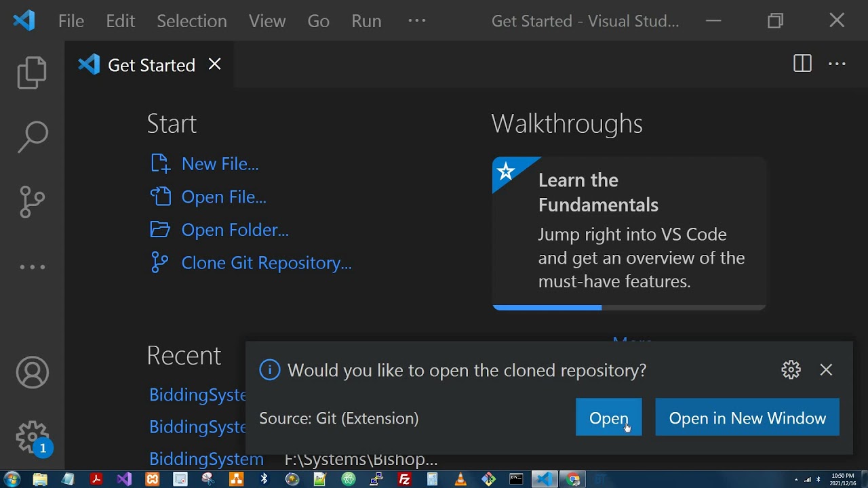Open the Selection menu
This screenshot has height=488, width=868.
[x=192, y=21]
